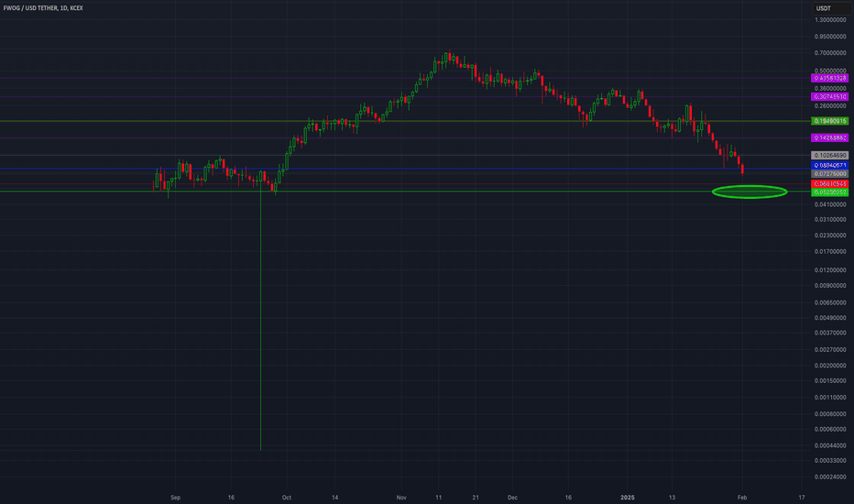Click the 17 date label on time axis
This screenshot has width=854, height=504.
(x=802, y=498)
